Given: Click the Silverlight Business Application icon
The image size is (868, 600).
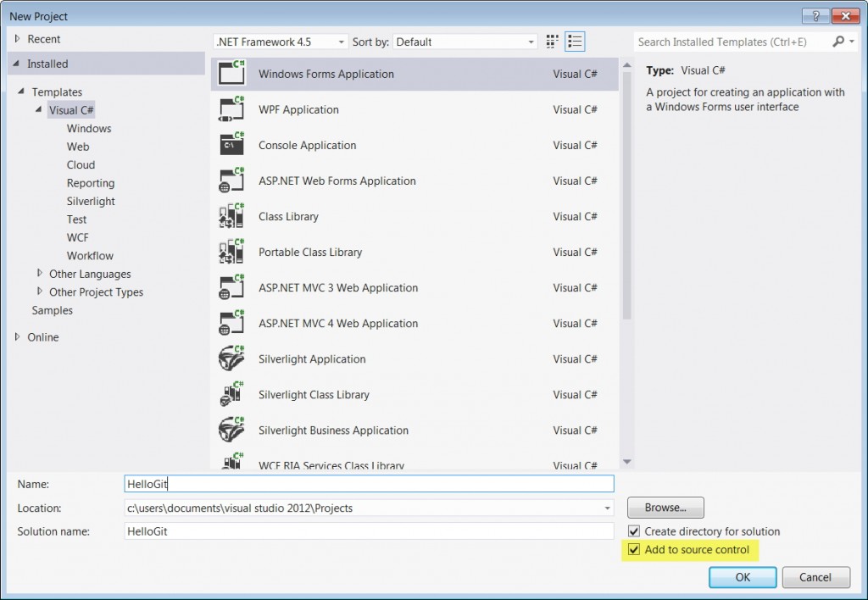Looking at the screenshot, I should (x=231, y=430).
